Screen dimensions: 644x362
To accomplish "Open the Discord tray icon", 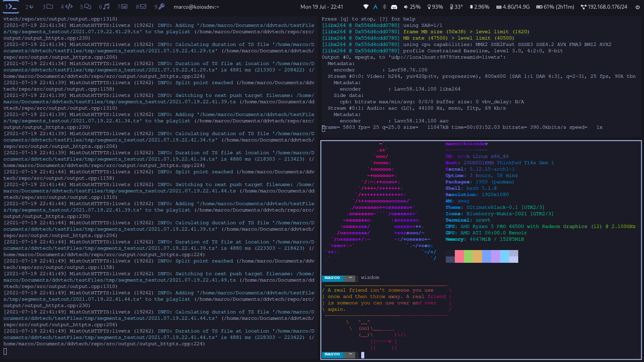I will tap(394, 7).
